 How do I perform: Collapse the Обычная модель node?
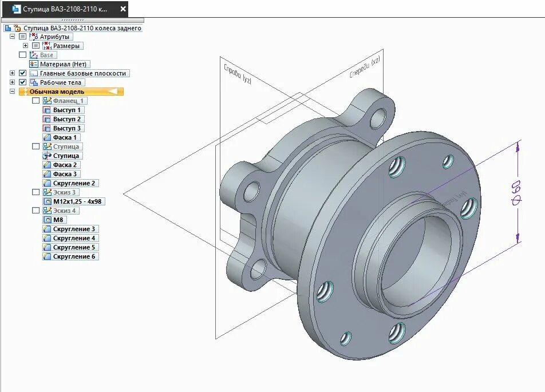pyautogui.click(x=13, y=92)
